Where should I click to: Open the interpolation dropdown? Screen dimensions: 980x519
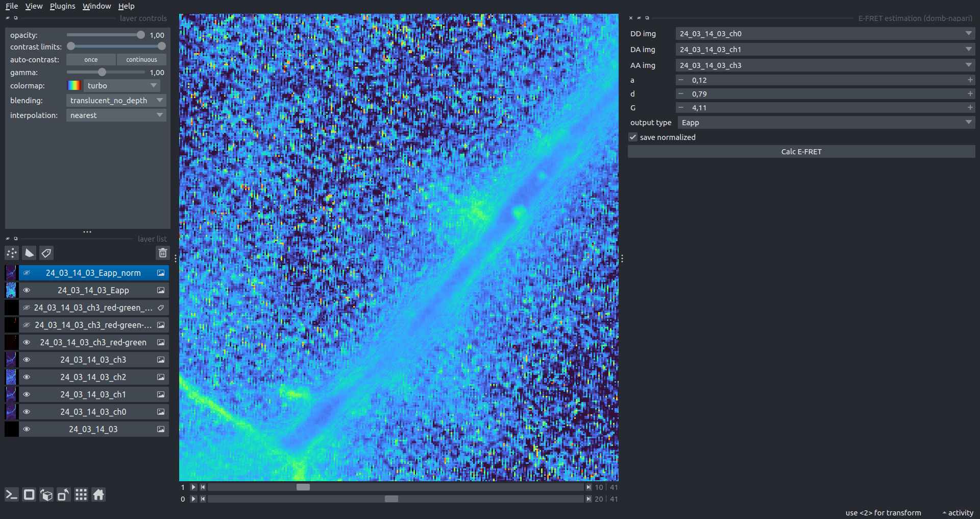coord(116,115)
